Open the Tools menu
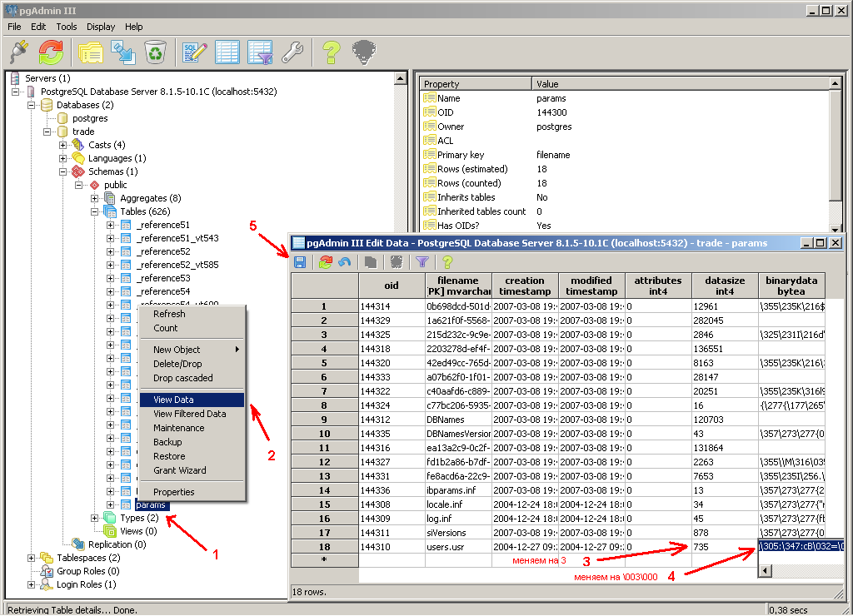This screenshot has width=853, height=616. [67, 27]
